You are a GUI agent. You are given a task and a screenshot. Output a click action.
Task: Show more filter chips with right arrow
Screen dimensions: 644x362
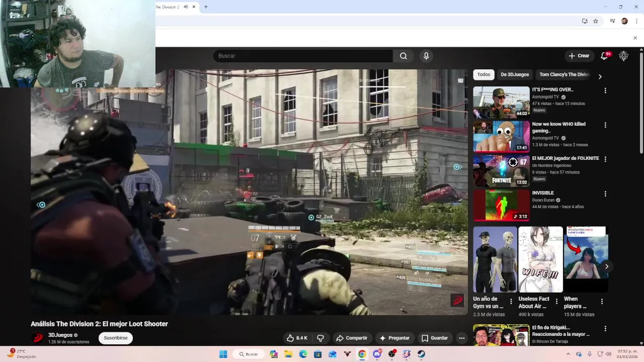(600, 76)
